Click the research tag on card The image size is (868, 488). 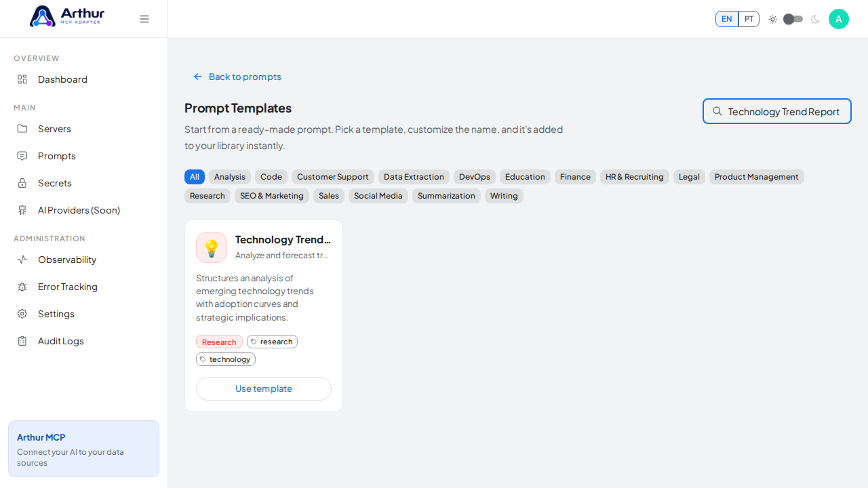(x=272, y=342)
